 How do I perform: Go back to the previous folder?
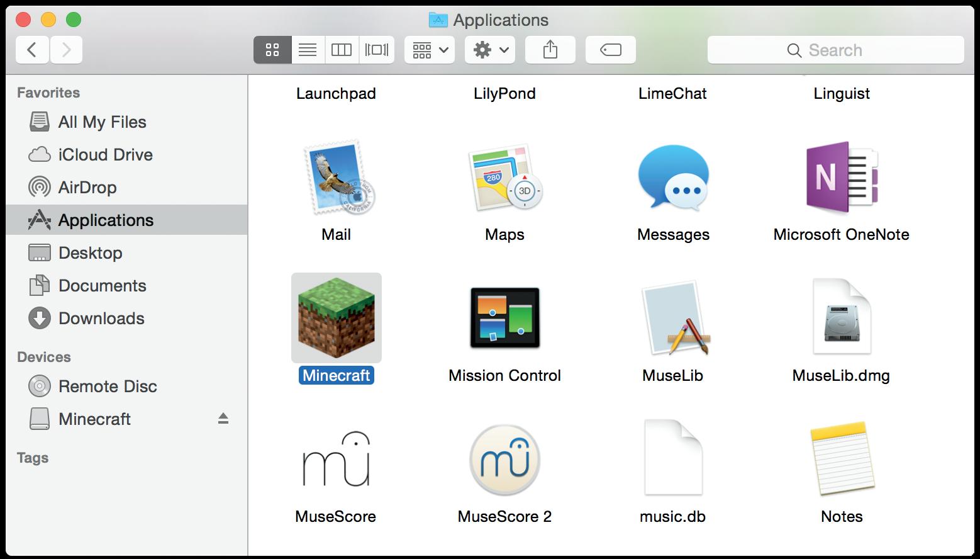pos(32,50)
